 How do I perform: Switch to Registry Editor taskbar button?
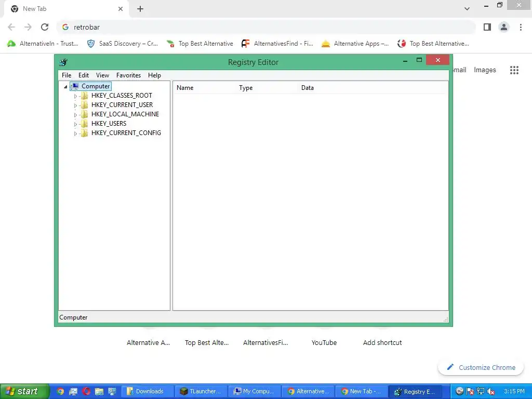tap(415, 391)
